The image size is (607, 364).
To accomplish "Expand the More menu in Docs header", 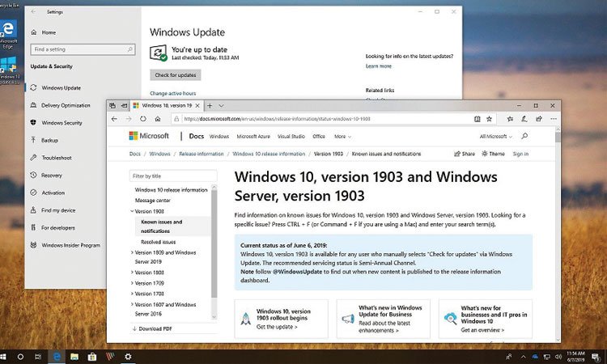I will click(x=342, y=137).
